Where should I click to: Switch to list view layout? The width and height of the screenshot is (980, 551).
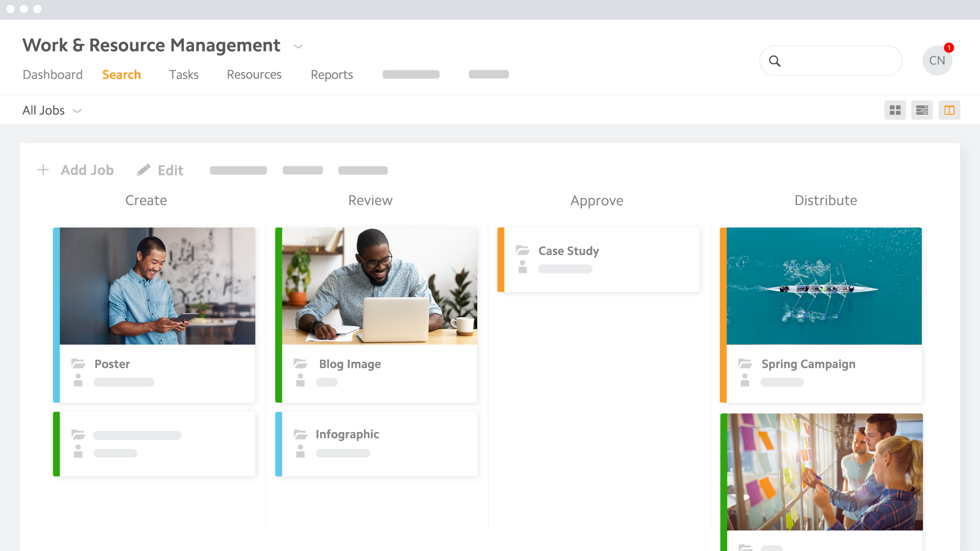pyautogui.click(x=922, y=110)
